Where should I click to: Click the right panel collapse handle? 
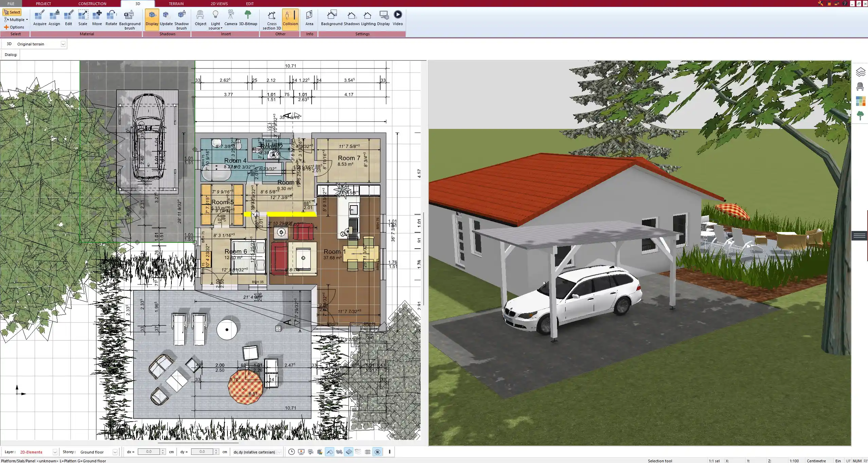[x=860, y=235]
